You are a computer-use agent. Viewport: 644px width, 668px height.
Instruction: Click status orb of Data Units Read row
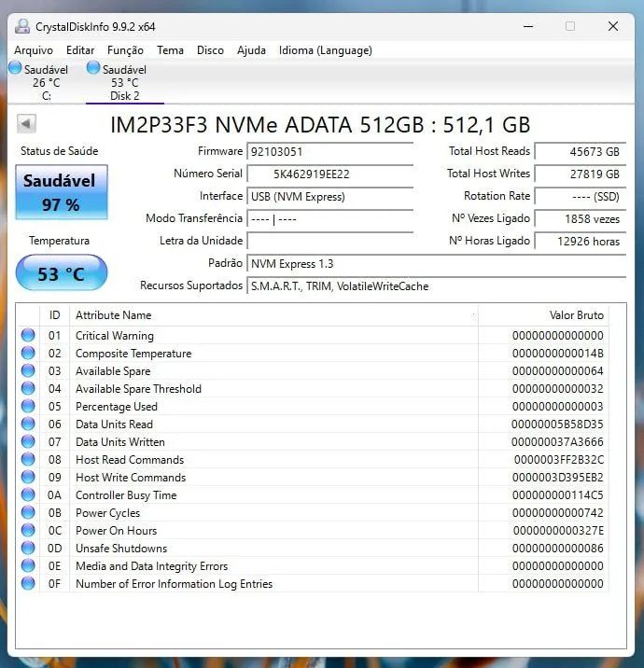pos(28,424)
